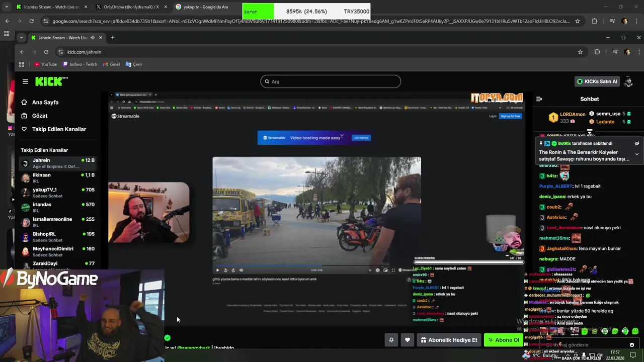This screenshot has width=644, height=362.
Task: Bookmark the Google search page in back window
Action: point(578,21)
